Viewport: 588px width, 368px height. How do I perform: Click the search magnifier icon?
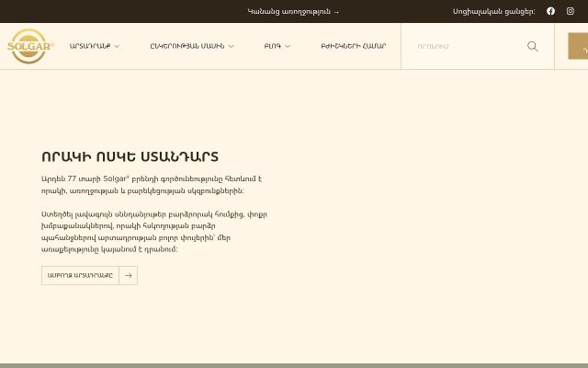(x=532, y=46)
